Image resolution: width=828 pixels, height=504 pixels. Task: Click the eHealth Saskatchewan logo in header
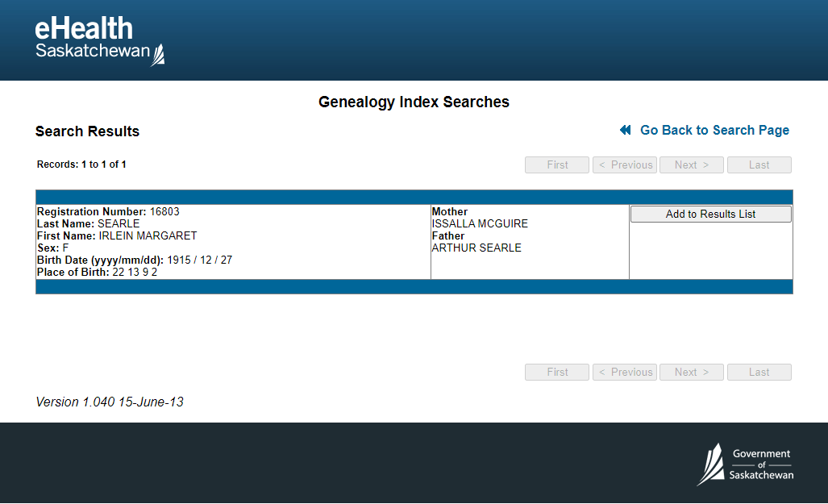coord(99,40)
